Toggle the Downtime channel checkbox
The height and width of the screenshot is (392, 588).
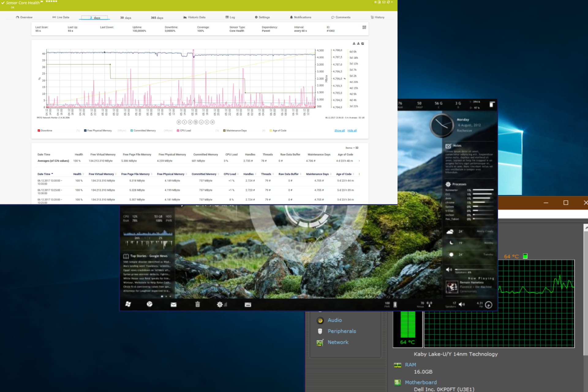coord(39,130)
